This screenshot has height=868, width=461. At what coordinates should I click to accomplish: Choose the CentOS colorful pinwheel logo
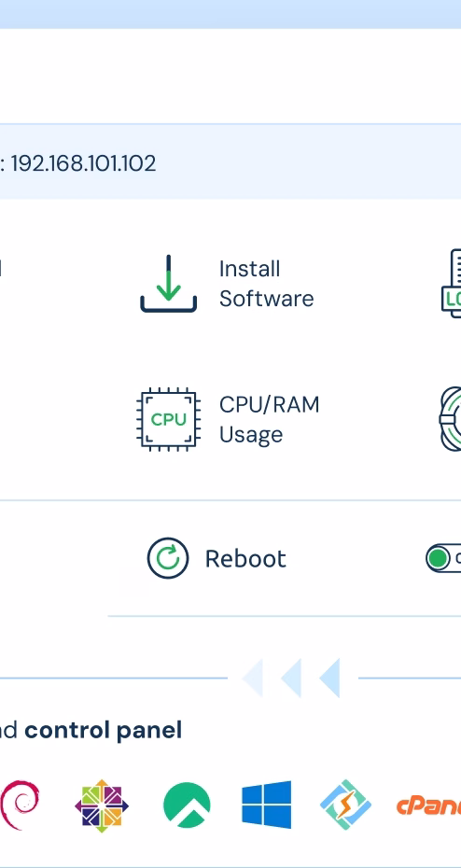[102, 805]
